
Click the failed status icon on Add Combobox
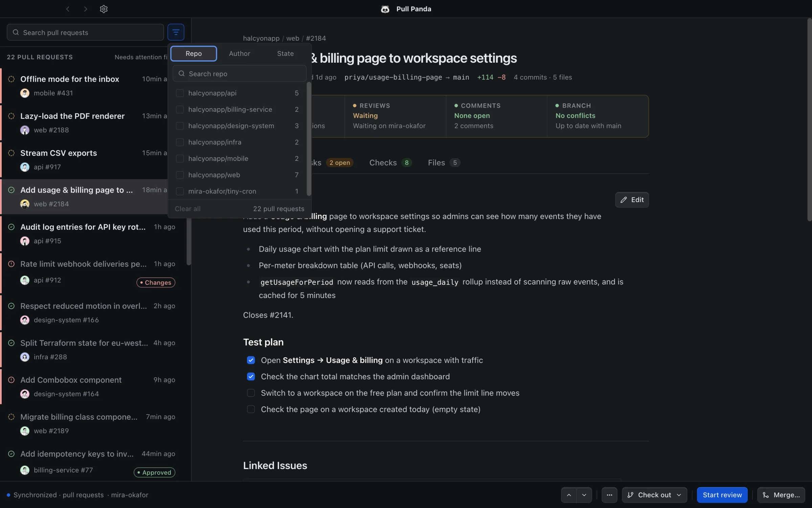tap(11, 380)
